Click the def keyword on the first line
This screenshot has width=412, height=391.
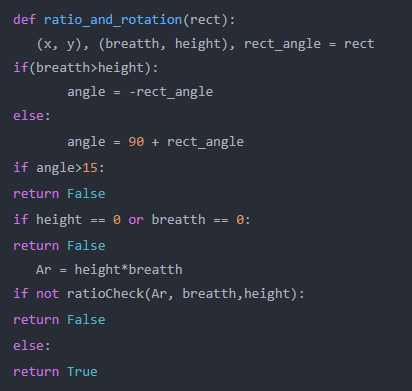(24, 20)
